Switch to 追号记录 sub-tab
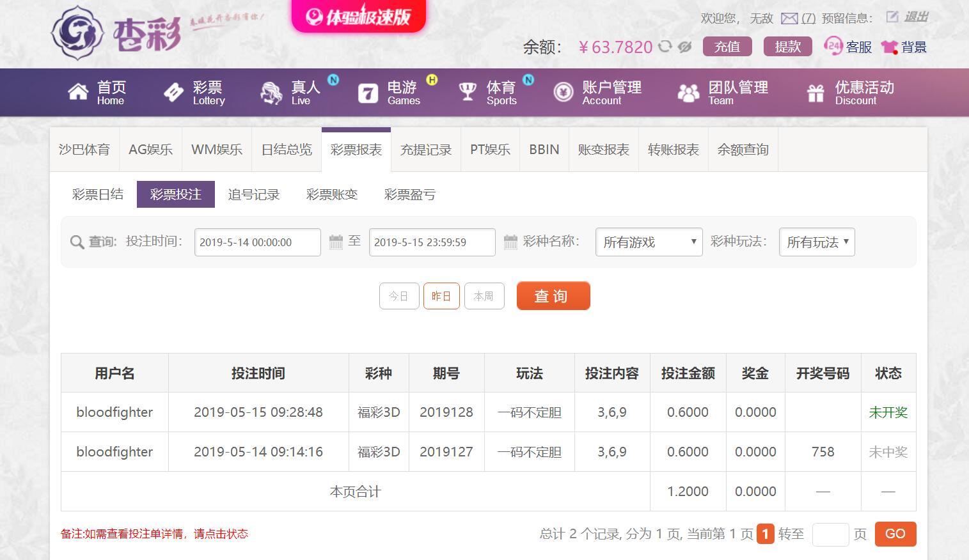969x560 pixels. [254, 194]
